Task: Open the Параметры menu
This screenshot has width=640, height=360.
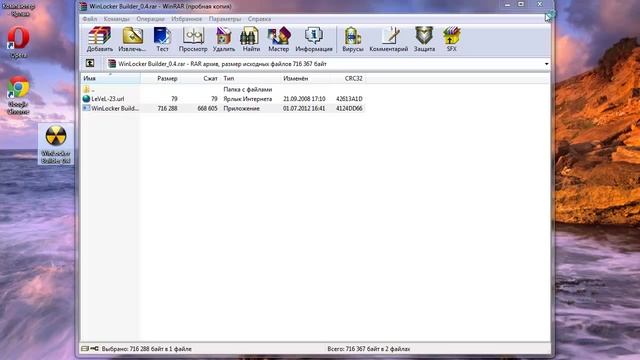Action: 225,19
